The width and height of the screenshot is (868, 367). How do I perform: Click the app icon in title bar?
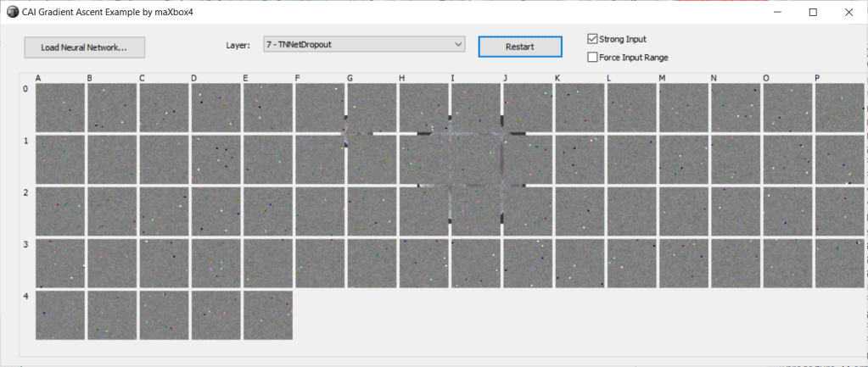pos(13,12)
